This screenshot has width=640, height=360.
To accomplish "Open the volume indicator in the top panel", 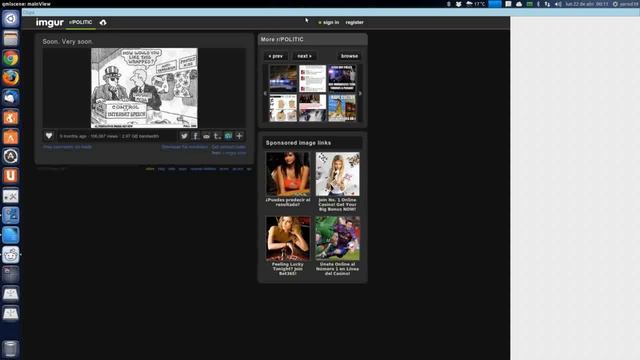I will click(x=558, y=4).
